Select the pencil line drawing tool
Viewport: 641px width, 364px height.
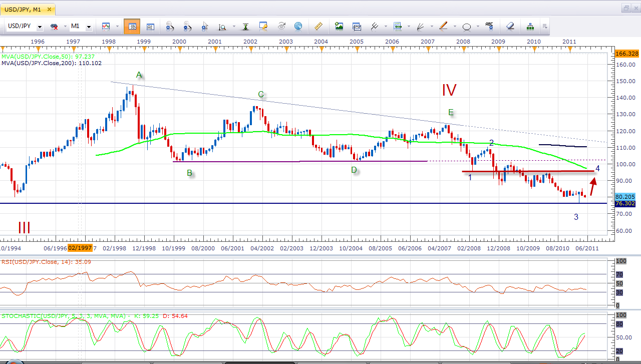[444, 26]
